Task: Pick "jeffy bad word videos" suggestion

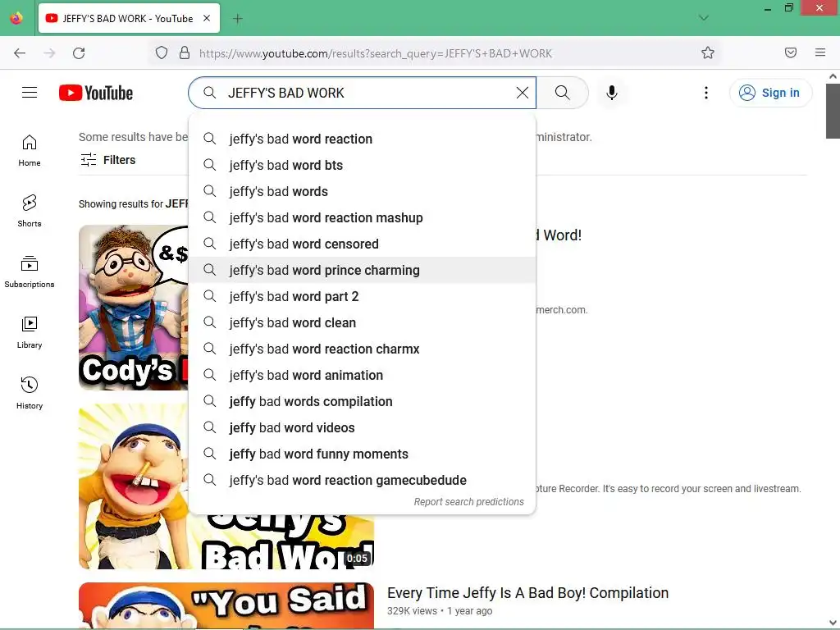Action: pos(362,427)
